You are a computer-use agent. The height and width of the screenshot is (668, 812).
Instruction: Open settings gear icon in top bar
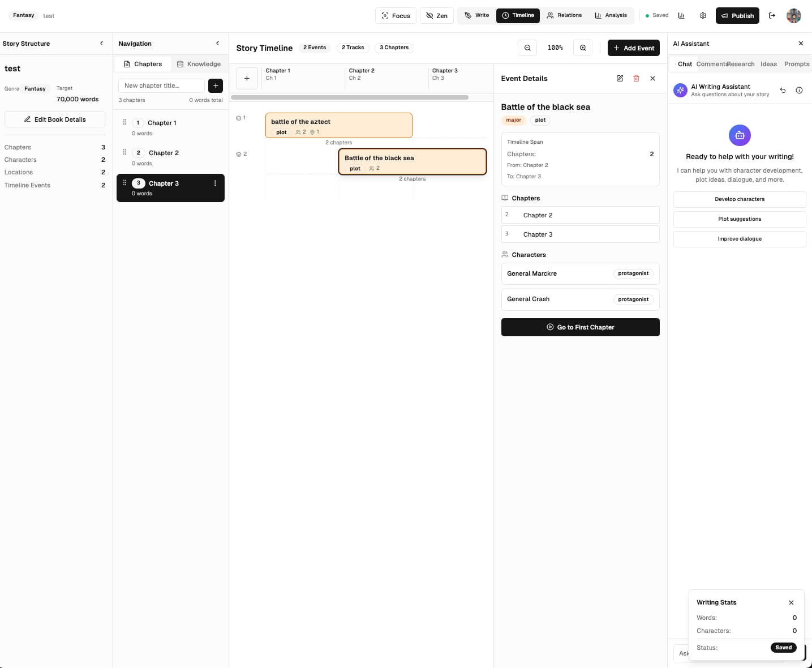pyautogui.click(x=703, y=16)
